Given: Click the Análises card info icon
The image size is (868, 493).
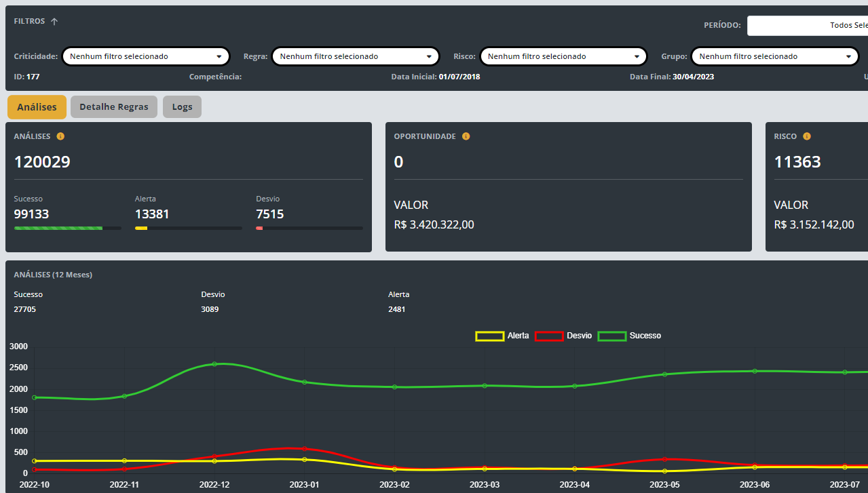Looking at the screenshot, I should pyautogui.click(x=60, y=136).
